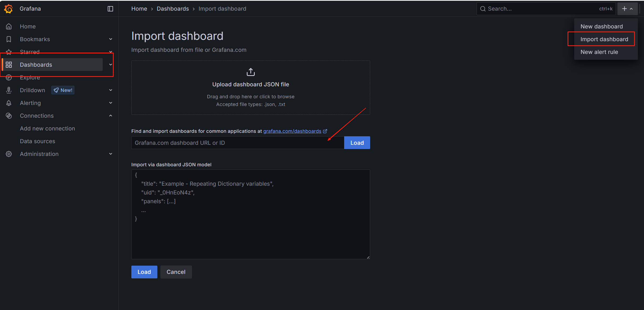Open Dashboards in the sidebar
Image resolution: width=644 pixels, height=310 pixels.
pyautogui.click(x=36, y=65)
